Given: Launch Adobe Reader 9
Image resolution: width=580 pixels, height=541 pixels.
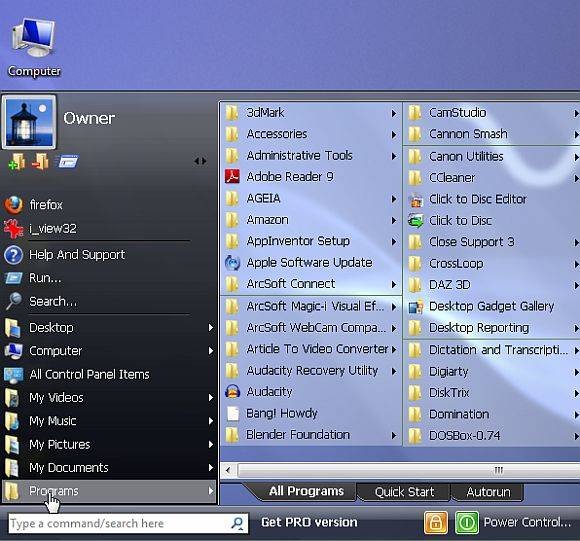Looking at the screenshot, I should [311, 177].
